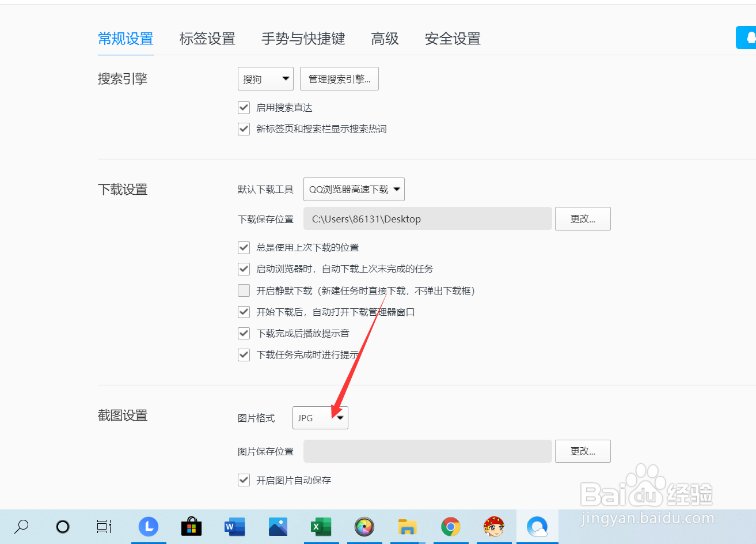Click the Task View icon
This screenshot has width=756, height=544.
[x=104, y=527]
